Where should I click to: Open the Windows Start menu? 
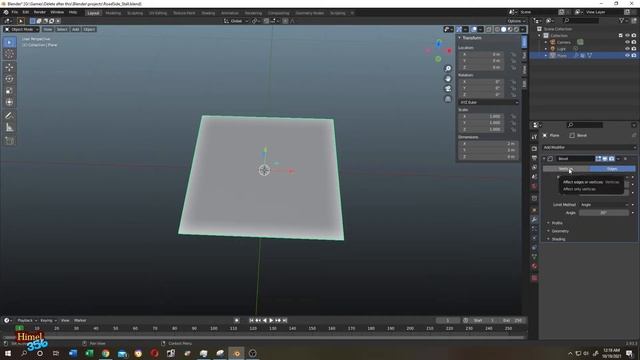(x=7, y=353)
